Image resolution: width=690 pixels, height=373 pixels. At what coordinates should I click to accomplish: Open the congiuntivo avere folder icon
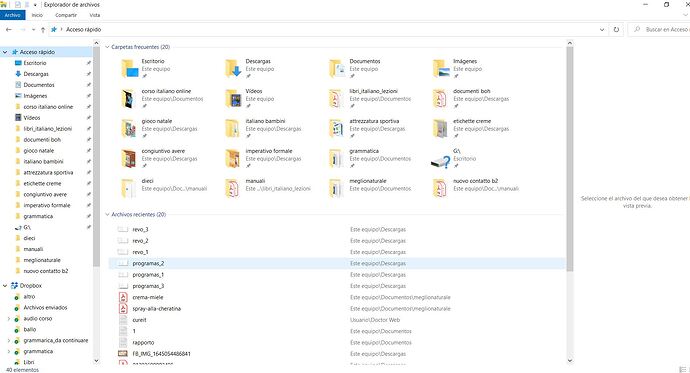pos(129,158)
